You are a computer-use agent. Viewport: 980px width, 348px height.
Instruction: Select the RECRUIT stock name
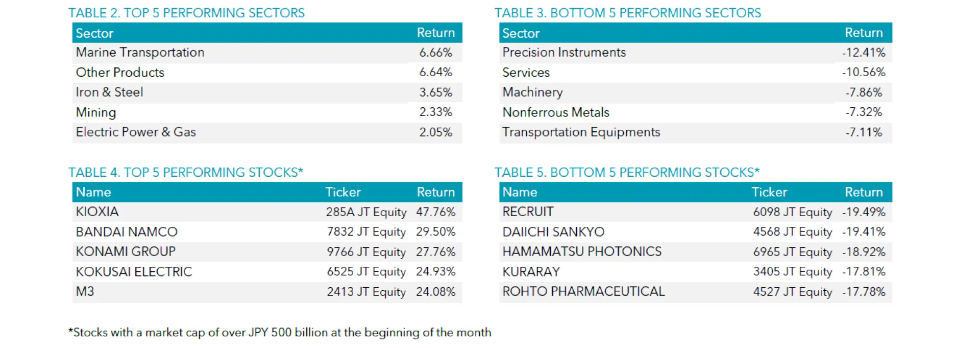(x=527, y=212)
